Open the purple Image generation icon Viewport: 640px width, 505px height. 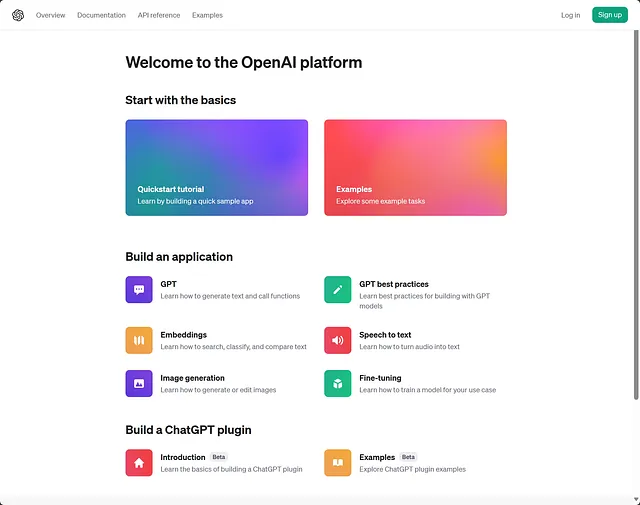click(139, 383)
